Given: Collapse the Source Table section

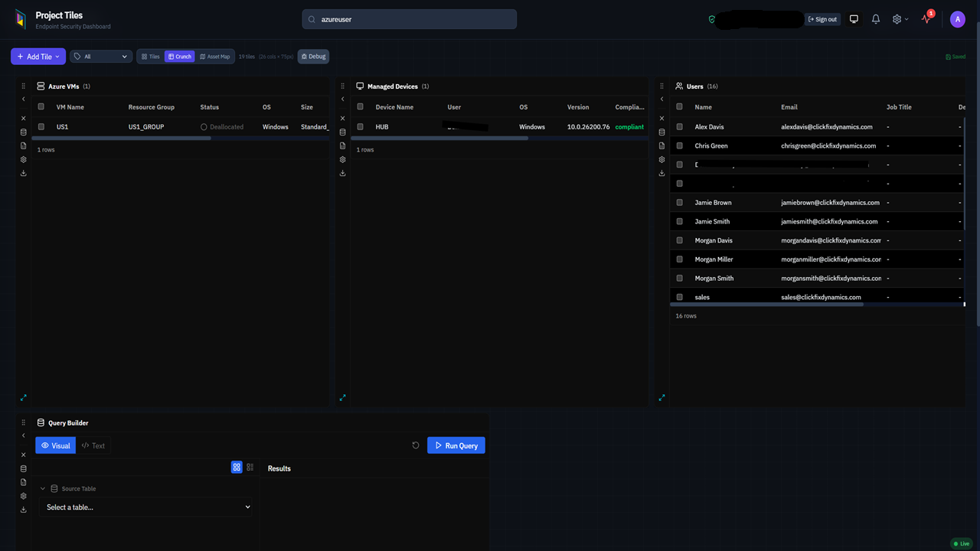Looking at the screenshot, I should tap(43, 488).
